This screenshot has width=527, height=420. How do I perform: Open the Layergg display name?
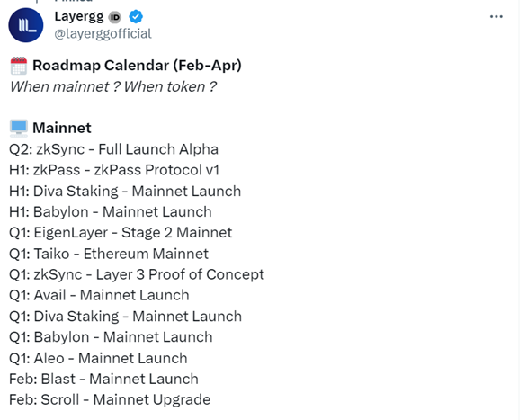(79, 16)
